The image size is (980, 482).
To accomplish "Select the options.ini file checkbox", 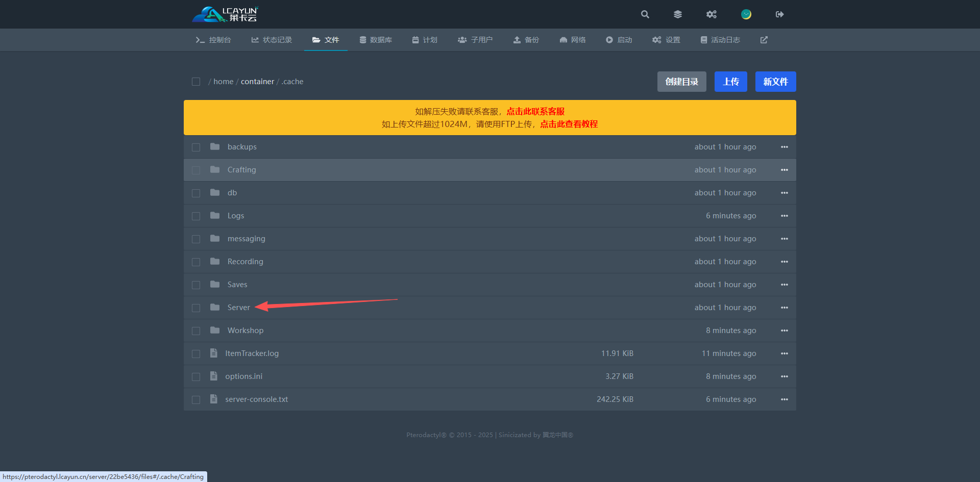I will coord(196,377).
